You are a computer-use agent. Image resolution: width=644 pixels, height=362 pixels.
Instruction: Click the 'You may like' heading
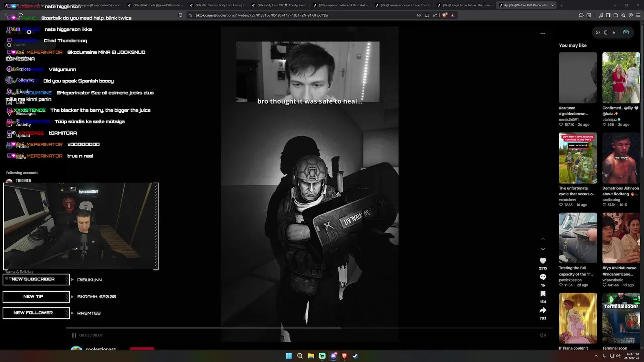point(573,46)
